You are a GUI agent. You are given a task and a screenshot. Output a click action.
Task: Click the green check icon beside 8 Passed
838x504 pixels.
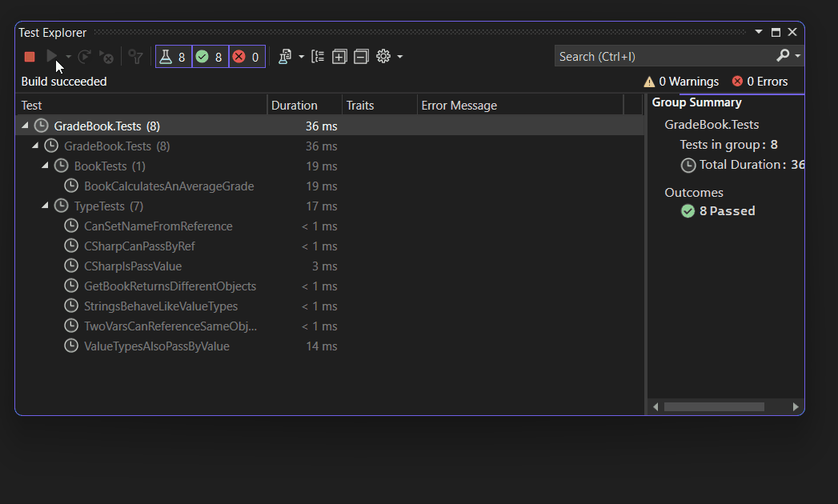pos(688,211)
